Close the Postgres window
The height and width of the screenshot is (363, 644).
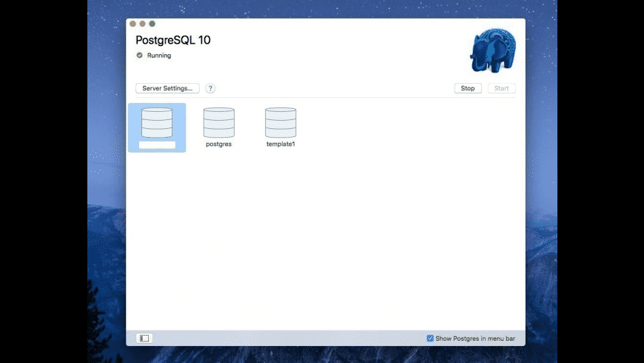point(133,24)
